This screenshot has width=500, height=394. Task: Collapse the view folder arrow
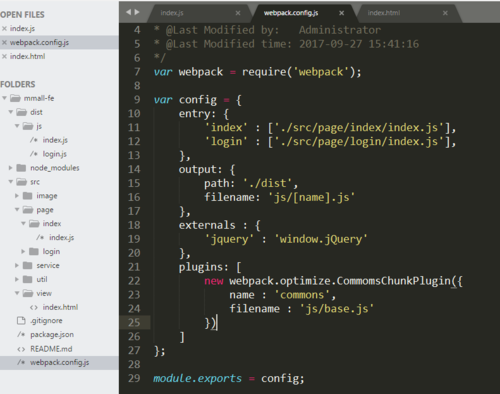click(x=17, y=293)
